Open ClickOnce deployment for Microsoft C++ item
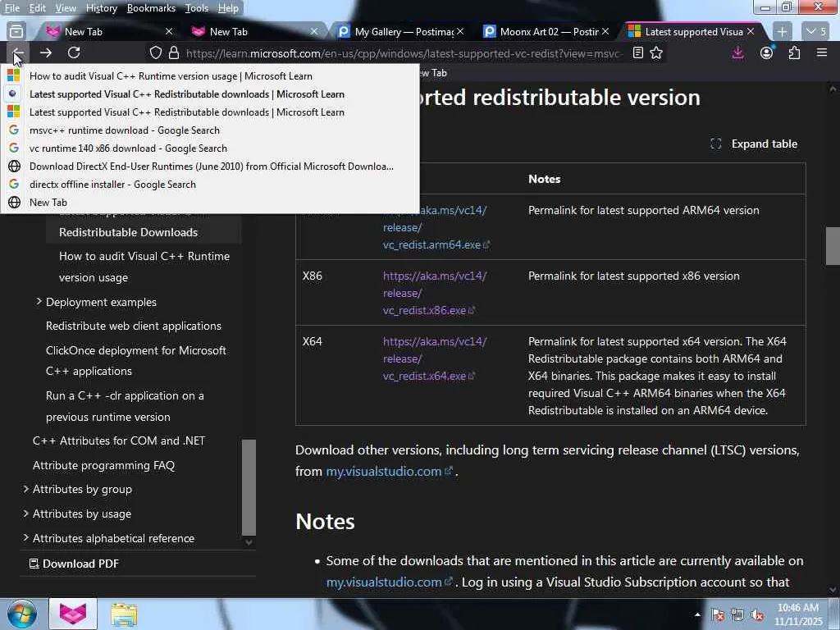 coord(136,361)
